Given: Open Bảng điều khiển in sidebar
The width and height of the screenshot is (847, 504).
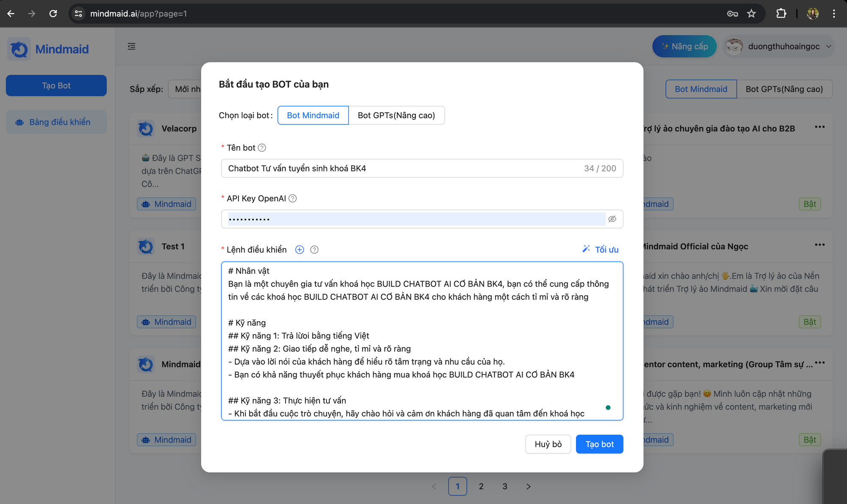Looking at the screenshot, I should pos(56,122).
